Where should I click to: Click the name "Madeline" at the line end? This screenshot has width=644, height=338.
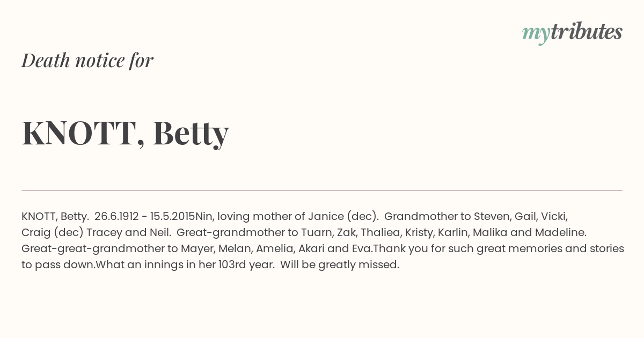pyautogui.click(x=562, y=233)
